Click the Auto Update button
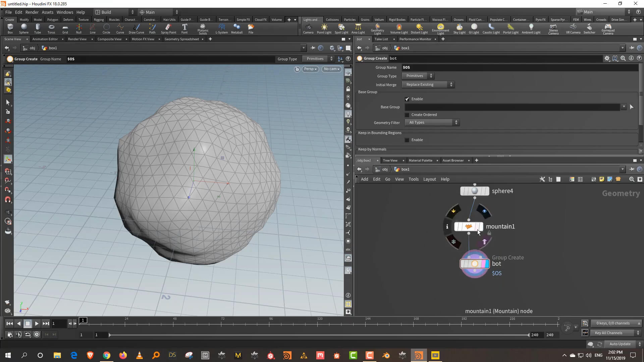 620,344
